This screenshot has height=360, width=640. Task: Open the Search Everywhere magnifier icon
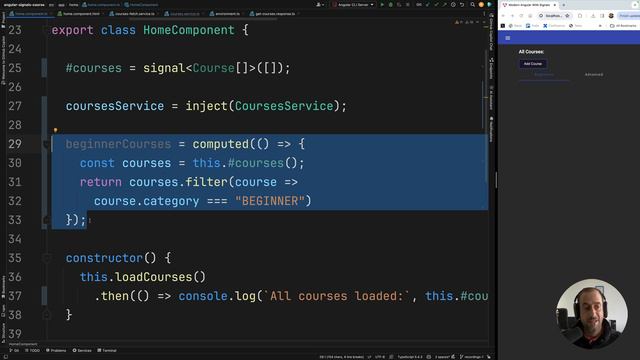point(472,4)
